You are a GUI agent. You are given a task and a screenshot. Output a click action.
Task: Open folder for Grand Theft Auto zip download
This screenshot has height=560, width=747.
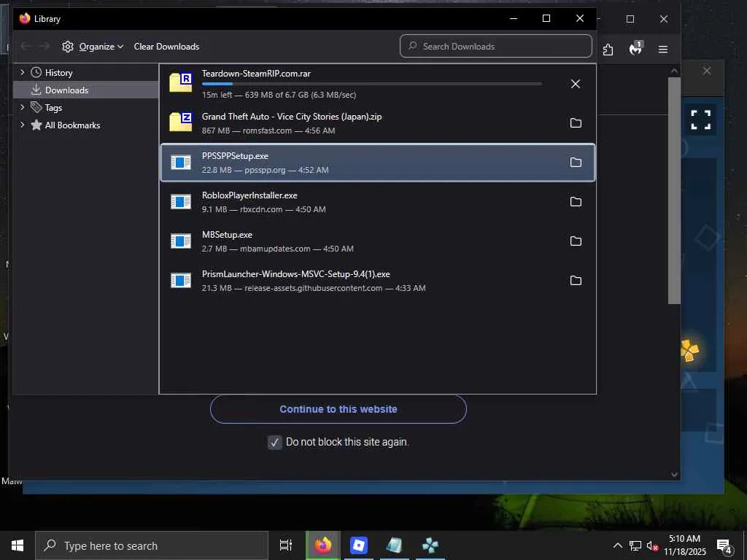coord(576,122)
